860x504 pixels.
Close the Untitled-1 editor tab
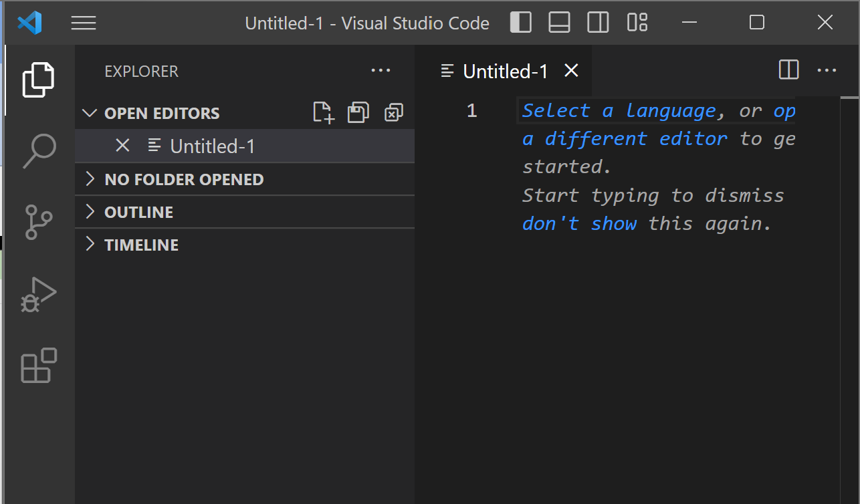[571, 70]
